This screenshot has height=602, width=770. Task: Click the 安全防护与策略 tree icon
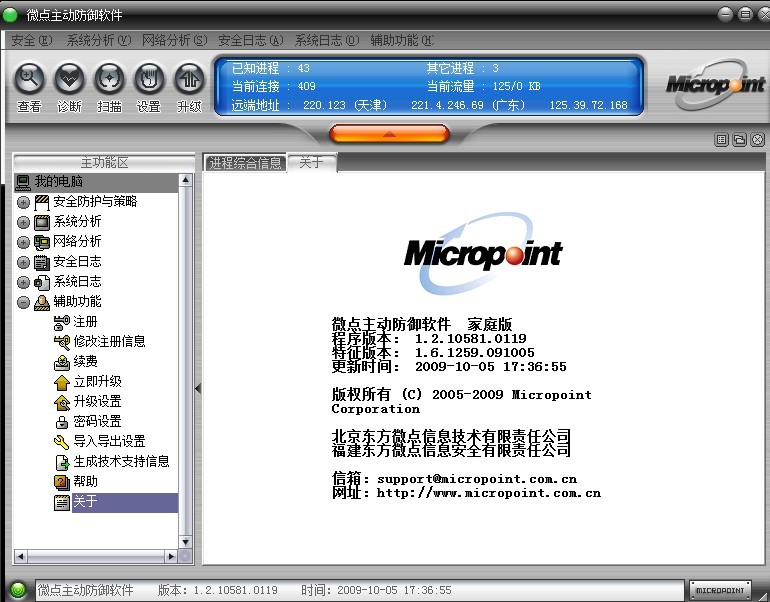click(x=42, y=202)
